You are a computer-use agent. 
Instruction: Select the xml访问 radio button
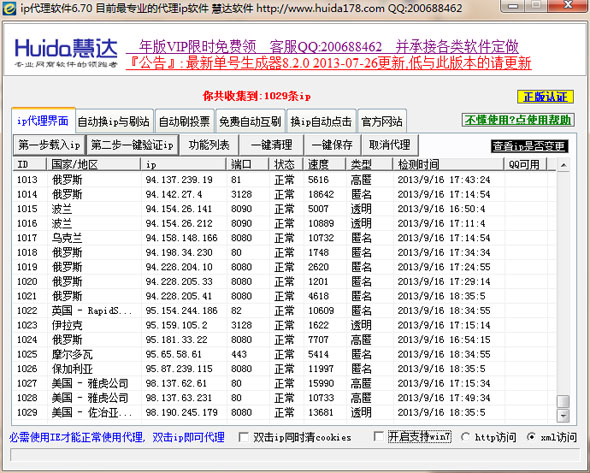tap(531, 436)
